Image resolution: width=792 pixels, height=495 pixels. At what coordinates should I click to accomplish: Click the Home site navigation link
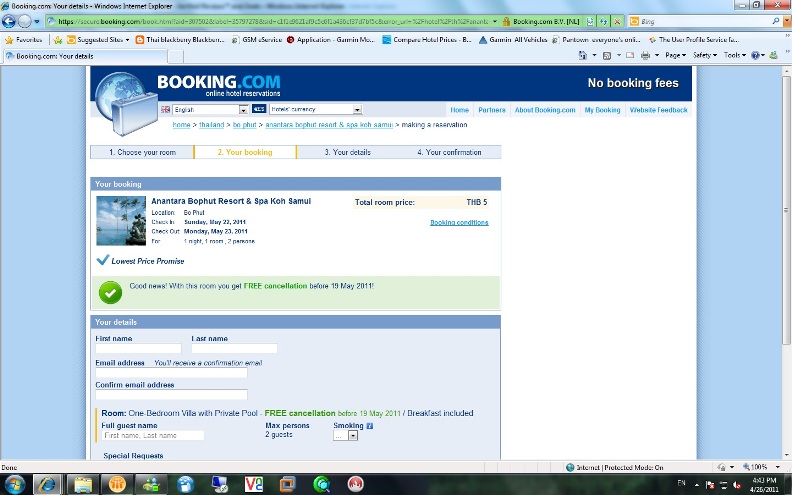click(x=460, y=110)
